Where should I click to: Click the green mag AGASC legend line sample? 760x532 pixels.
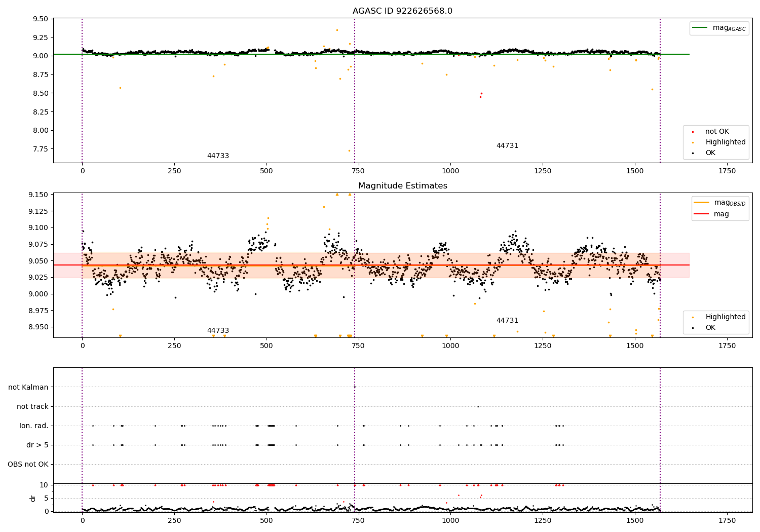tap(700, 28)
